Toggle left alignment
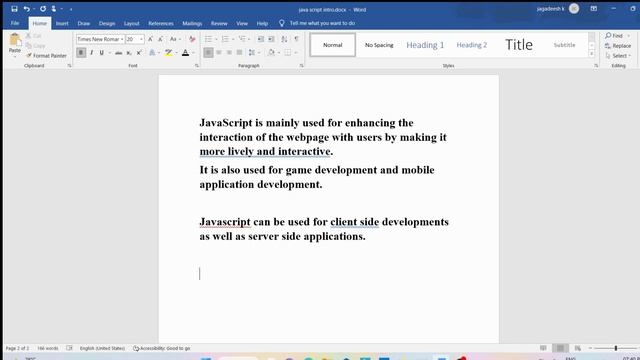 pyautogui.click(x=208, y=53)
